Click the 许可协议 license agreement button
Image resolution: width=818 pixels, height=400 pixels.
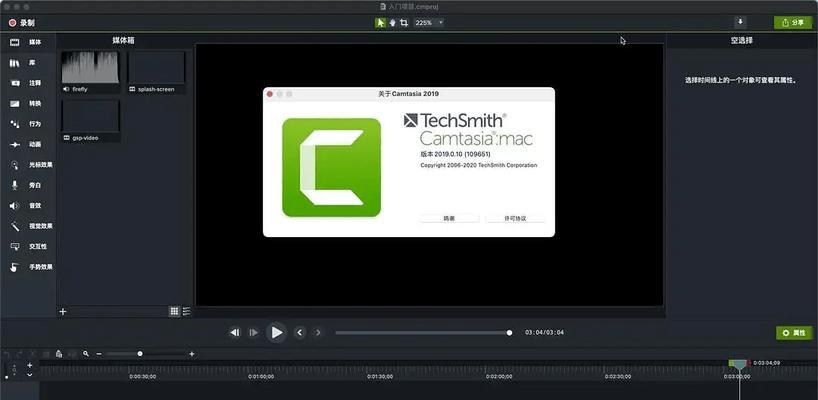tap(515, 219)
